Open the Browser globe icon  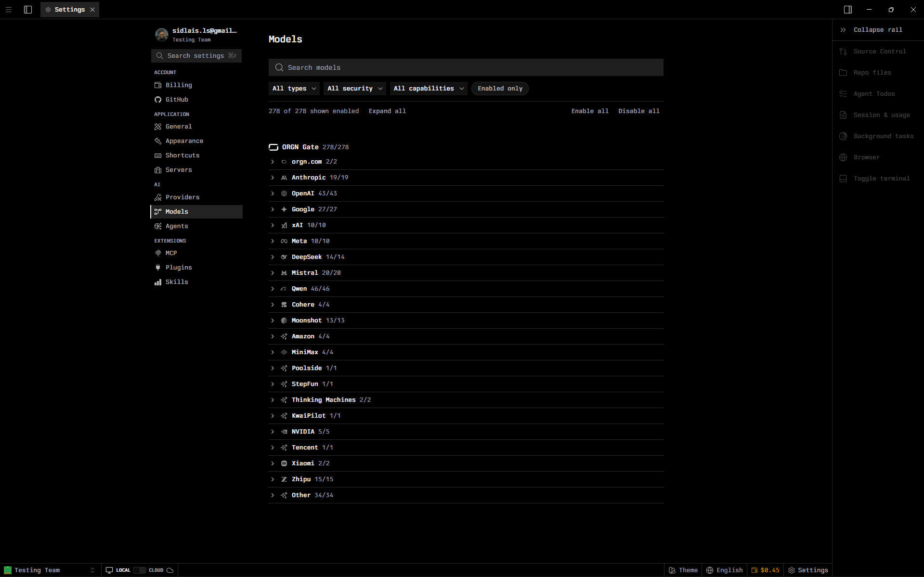(x=843, y=157)
